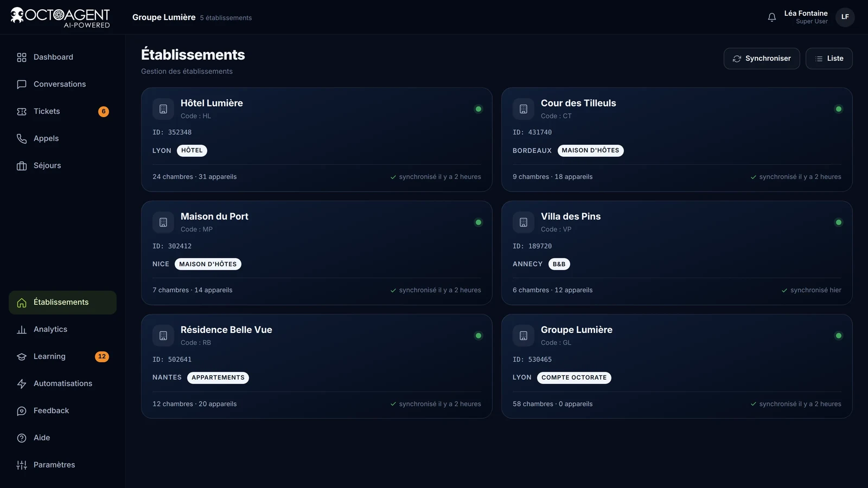
Task: Click Villa des Pins green status dot
Action: pos(839,222)
